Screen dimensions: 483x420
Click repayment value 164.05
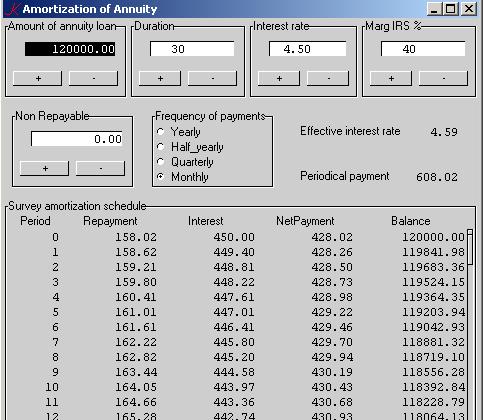coord(136,387)
